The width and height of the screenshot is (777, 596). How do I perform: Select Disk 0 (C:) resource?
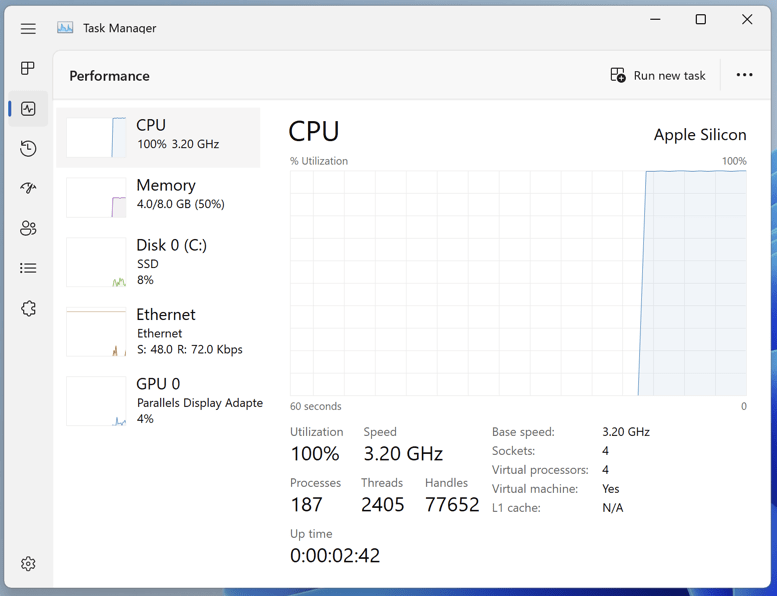(x=158, y=262)
